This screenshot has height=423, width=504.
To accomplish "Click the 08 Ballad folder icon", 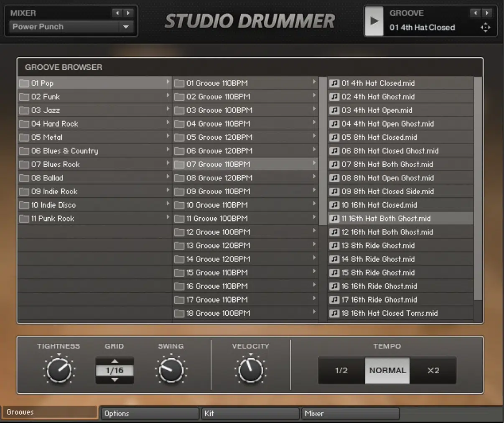I will pos(24,178).
